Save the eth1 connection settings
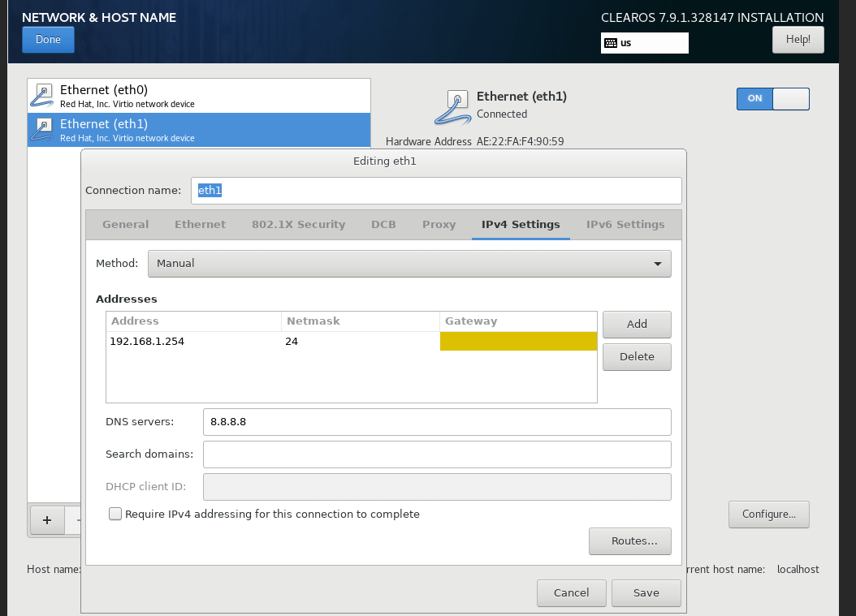 point(646,592)
